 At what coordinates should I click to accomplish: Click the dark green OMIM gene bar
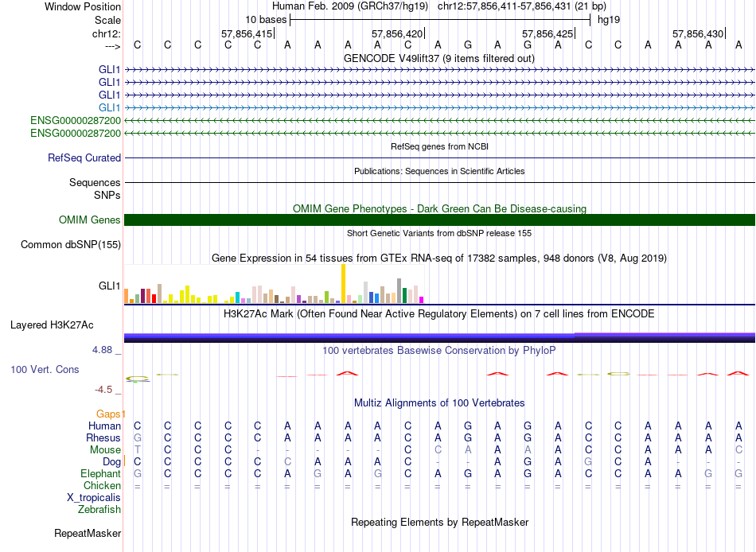[439, 220]
